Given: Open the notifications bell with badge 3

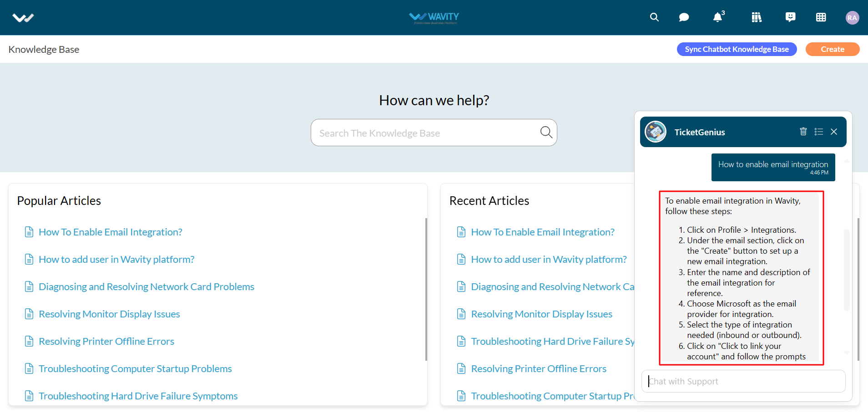Looking at the screenshot, I should pyautogui.click(x=718, y=17).
